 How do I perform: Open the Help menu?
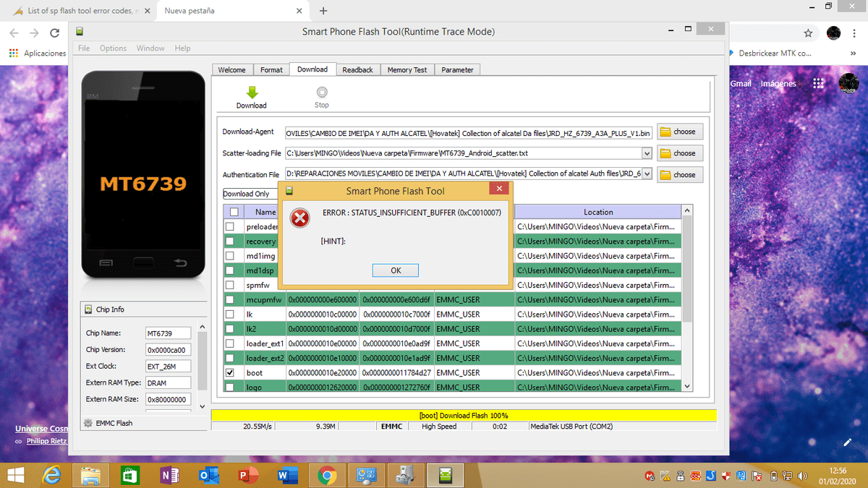coord(182,48)
